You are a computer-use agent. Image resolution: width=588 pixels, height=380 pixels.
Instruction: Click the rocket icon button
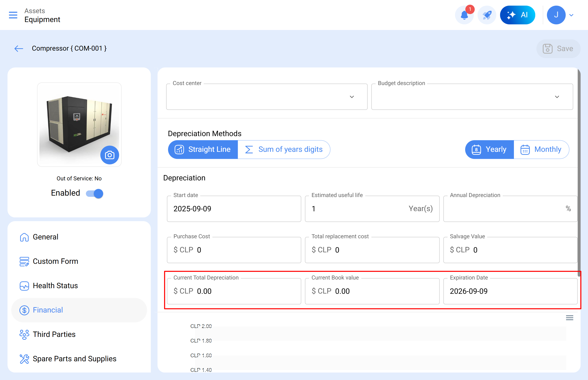pos(487,15)
